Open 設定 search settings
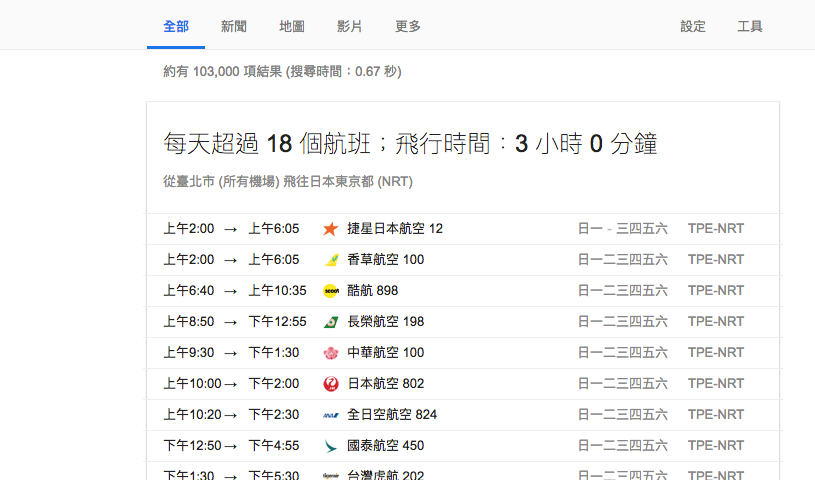Image resolution: width=815 pixels, height=480 pixels. pos(693,26)
